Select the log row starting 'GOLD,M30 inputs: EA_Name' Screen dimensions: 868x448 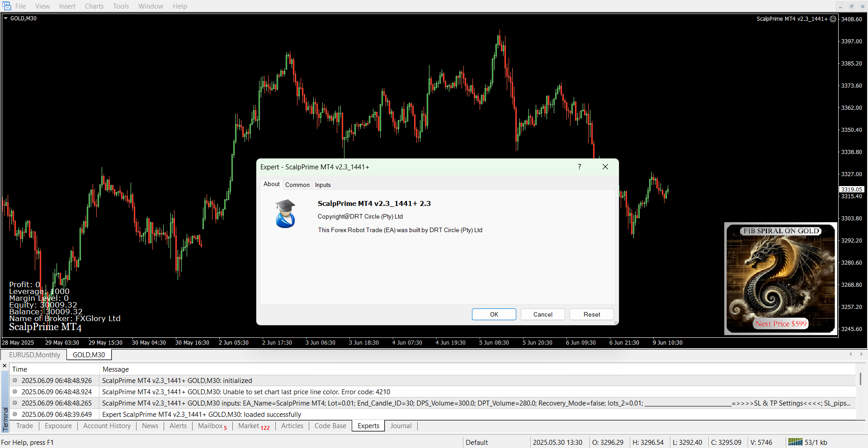433,403
